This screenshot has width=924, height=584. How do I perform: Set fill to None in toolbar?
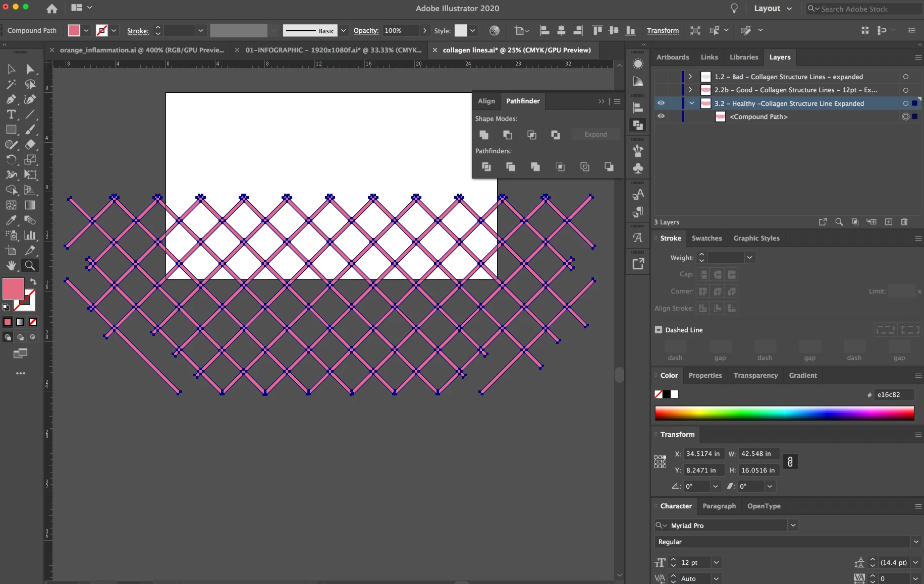point(33,322)
